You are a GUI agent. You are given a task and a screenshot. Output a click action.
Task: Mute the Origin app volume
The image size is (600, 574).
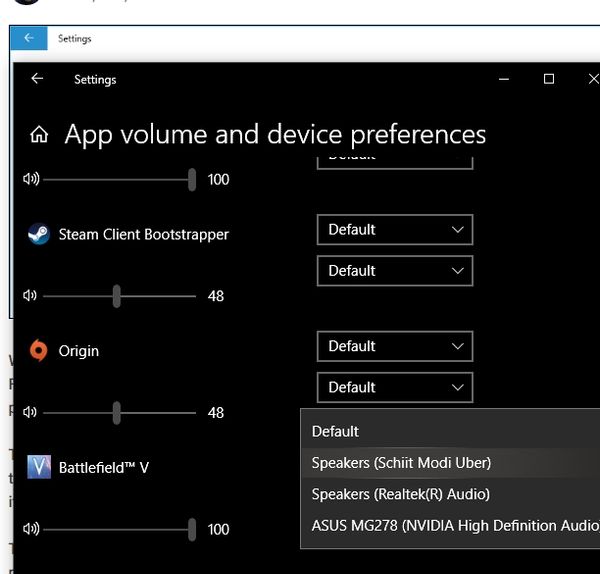pos(30,412)
